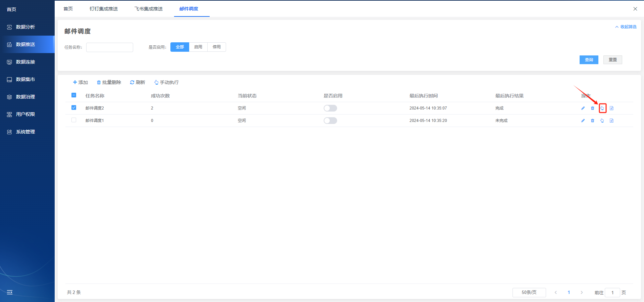The width and height of the screenshot is (644, 302).
Task: Click the 查询 button
Action: pyautogui.click(x=589, y=60)
